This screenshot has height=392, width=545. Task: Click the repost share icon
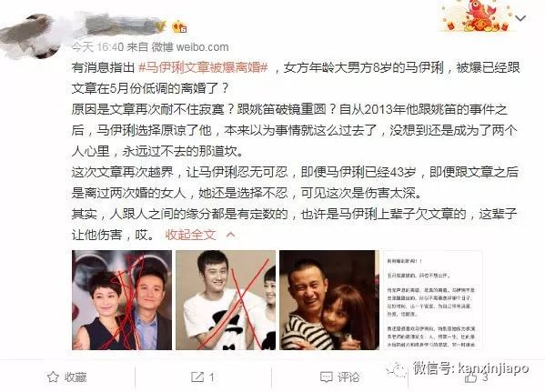coord(197,377)
